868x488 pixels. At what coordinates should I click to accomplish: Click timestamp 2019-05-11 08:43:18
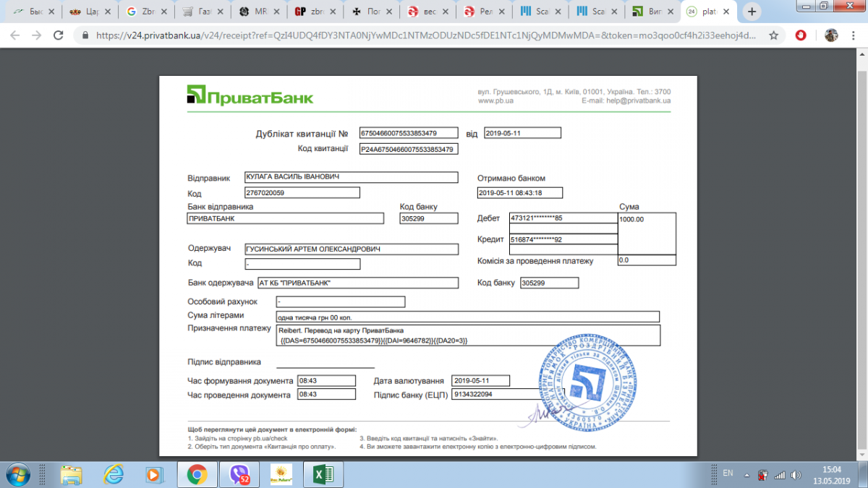pyautogui.click(x=520, y=192)
